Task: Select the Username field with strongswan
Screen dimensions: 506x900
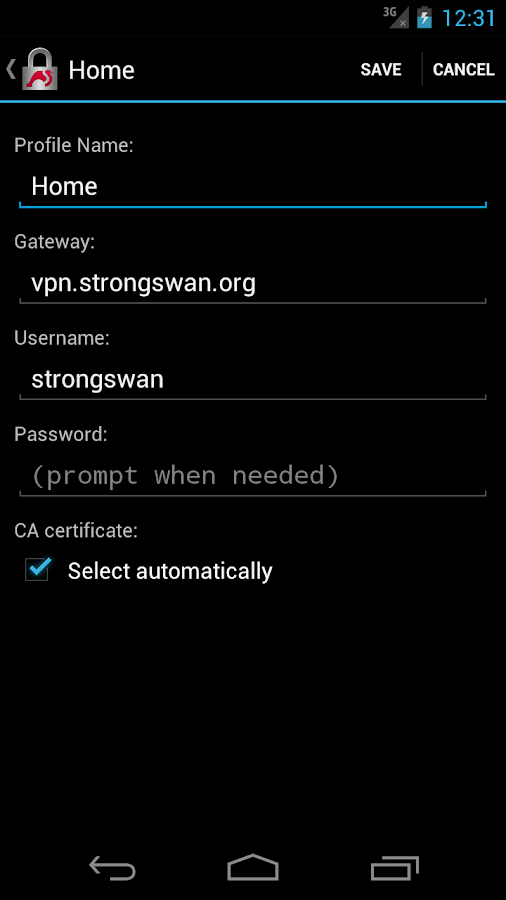Action: [x=252, y=380]
